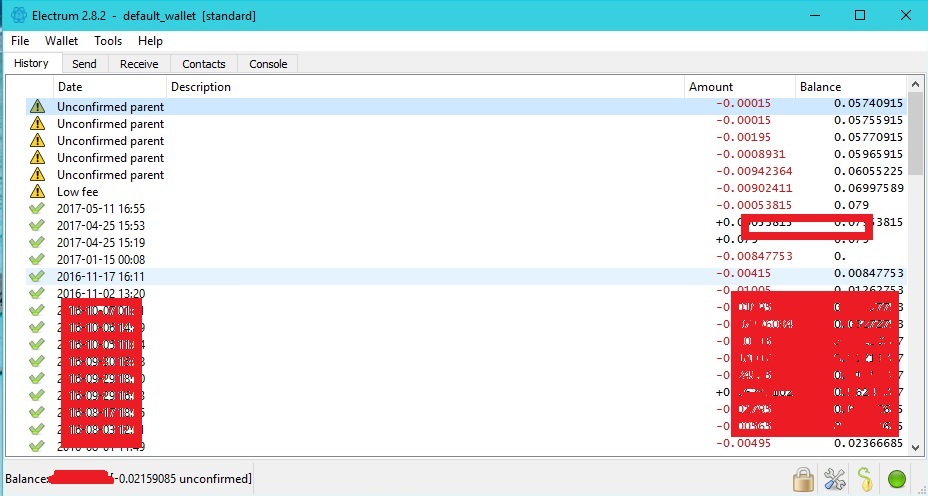
Task: Select transaction dated 2017-04-25 15:19
Action: 466,243
